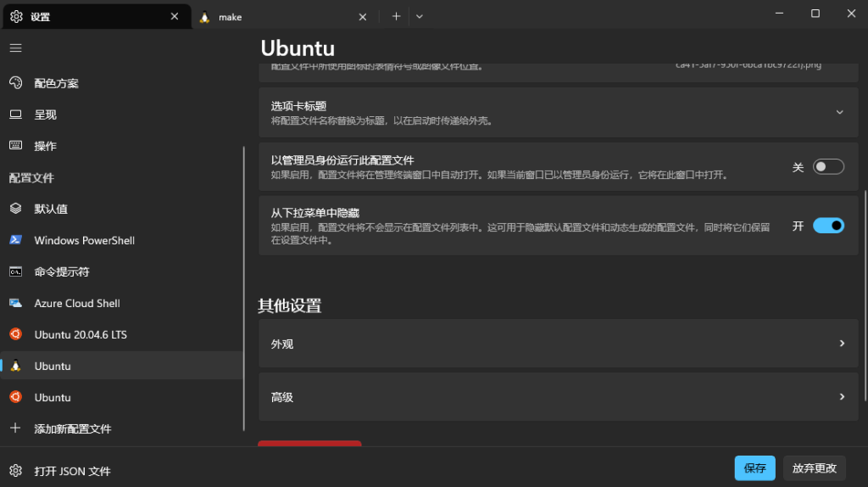Open the Ubuntu 20.04.6 LTS profile
The width and height of the screenshot is (868, 487).
point(80,334)
